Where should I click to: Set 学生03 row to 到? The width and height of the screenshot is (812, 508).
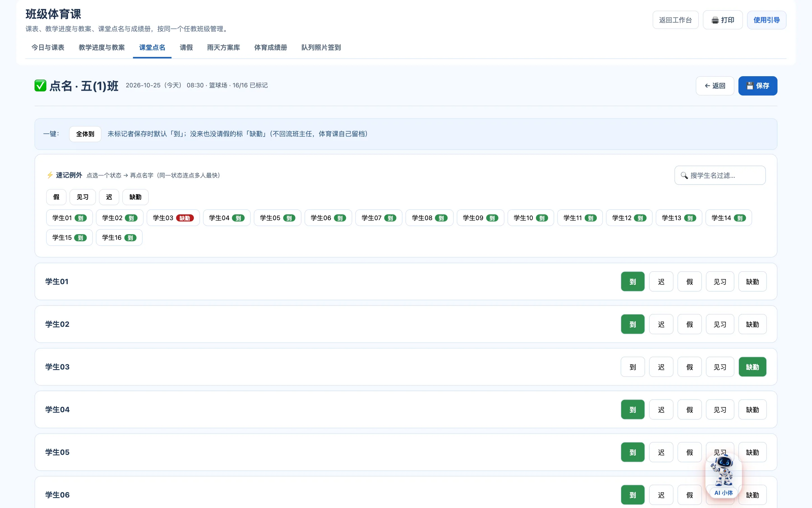coord(633,367)
